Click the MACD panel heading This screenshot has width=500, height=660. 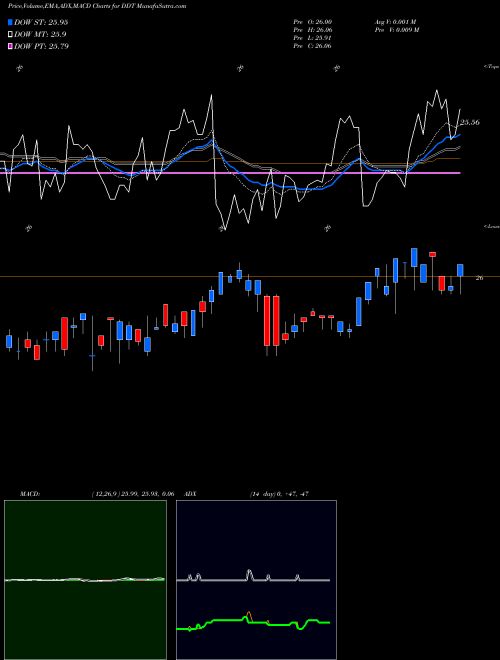click(30, 493)
